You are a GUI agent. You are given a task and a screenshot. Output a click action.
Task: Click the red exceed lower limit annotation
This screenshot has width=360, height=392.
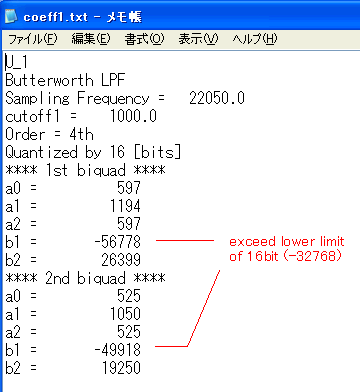pyautogui.click(x=287, y=249)
